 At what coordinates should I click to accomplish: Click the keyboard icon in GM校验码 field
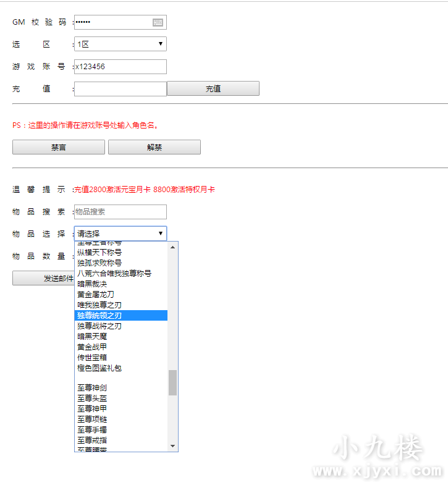[158, 22]
